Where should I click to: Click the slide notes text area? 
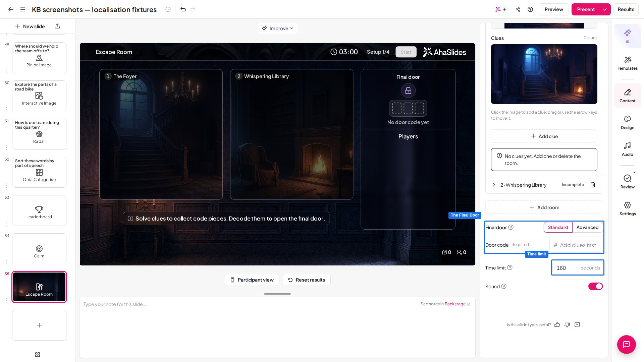pyautogui.click(x=277, y=327)
